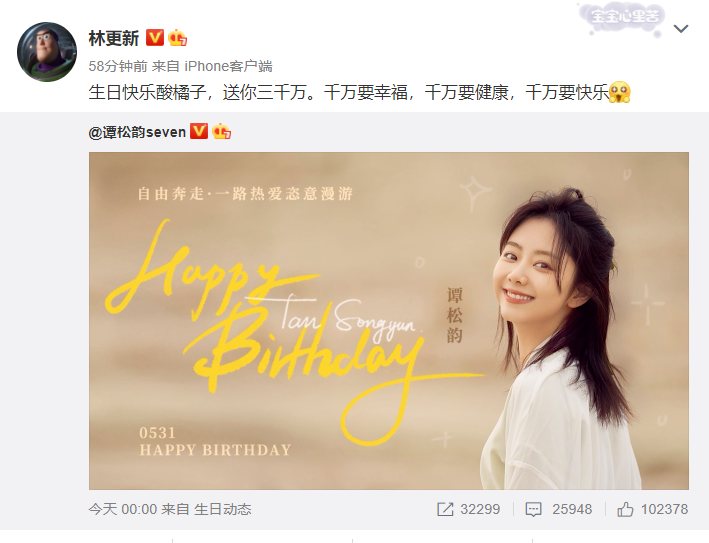The width and height of the screenshot is (709, 543).
Task: Click the crown membership badge beside 林更新
Action: (x=177, y=38)
